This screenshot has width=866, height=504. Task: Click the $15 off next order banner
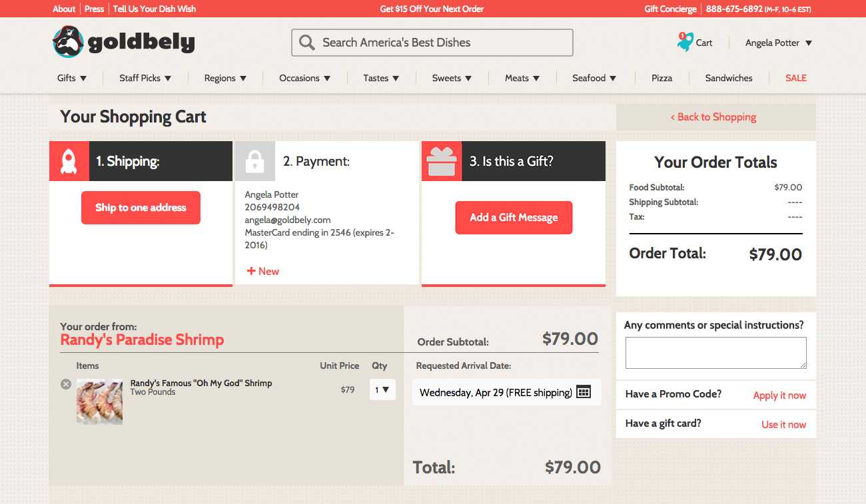pyautogui.click(x=432, y=9)
